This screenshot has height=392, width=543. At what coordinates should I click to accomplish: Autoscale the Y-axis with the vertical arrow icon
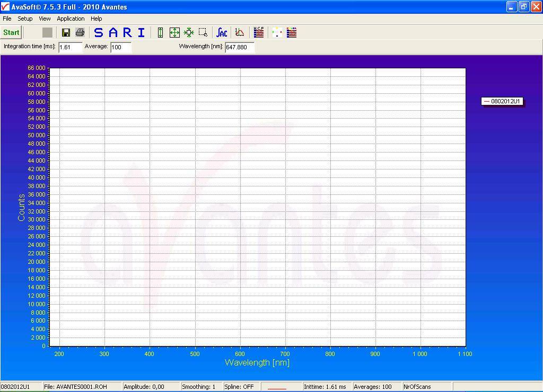click(x=160, y=32)
